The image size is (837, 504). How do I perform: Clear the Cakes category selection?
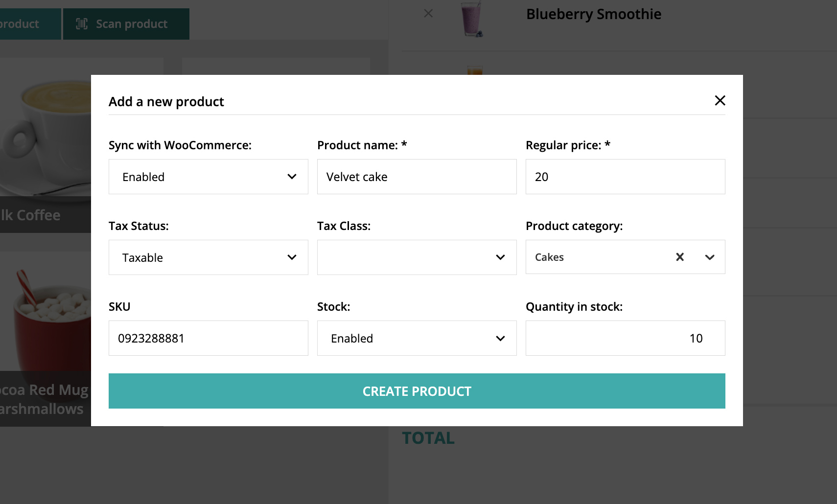(680, 257)
